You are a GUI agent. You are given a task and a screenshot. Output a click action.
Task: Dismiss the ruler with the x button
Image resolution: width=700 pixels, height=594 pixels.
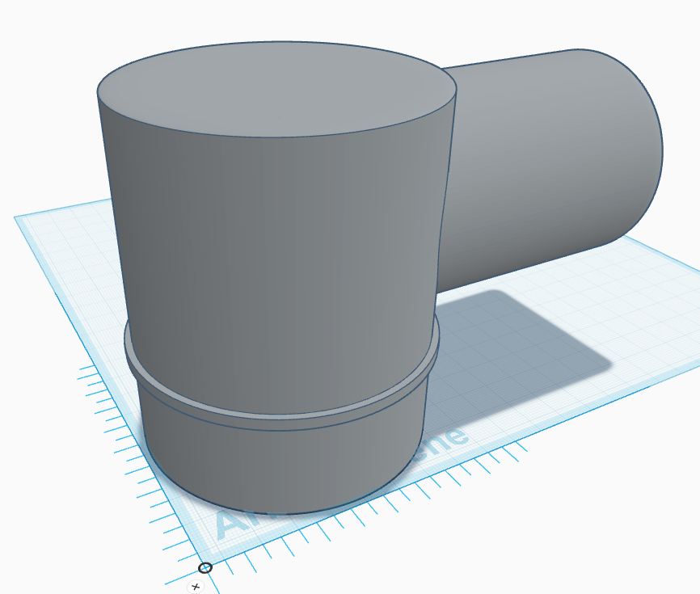click(x=195, y=587)
